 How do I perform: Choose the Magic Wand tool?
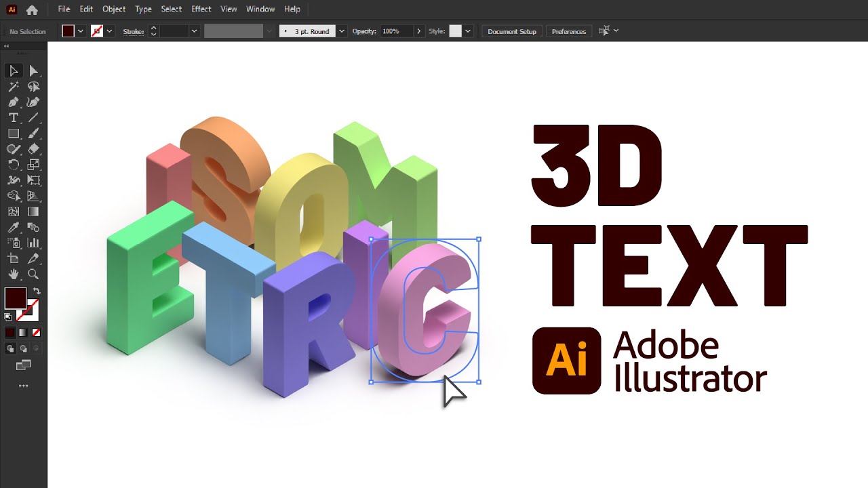(x=14, y=87)
